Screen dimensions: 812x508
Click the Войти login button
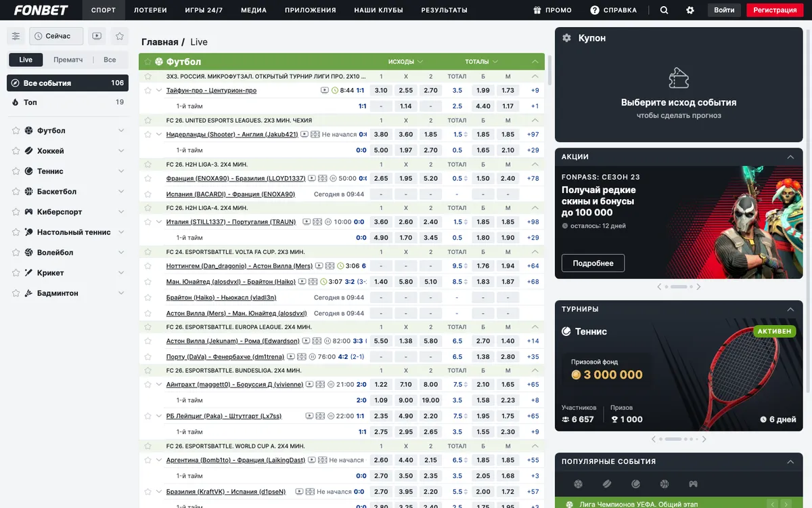click(724, 10)
